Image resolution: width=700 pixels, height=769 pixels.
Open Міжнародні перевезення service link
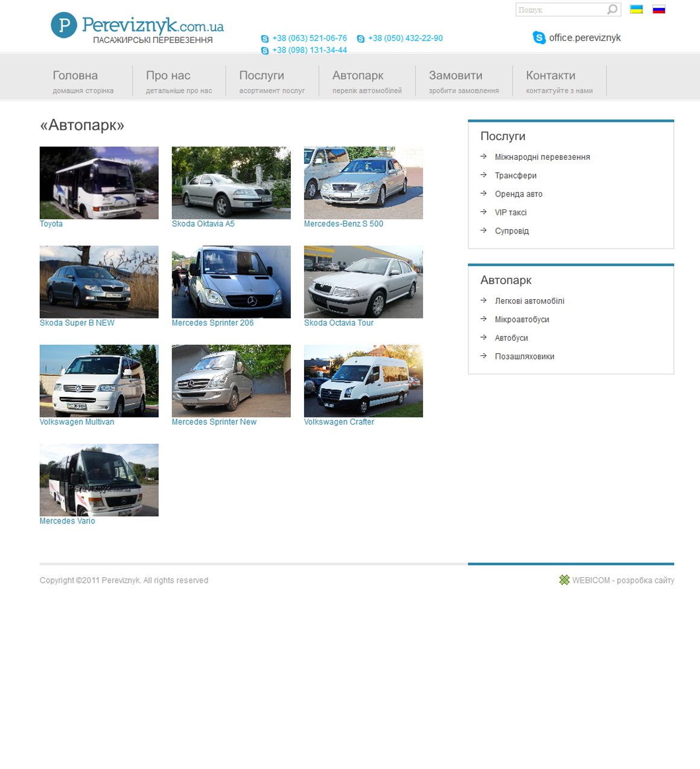click(x=542, y=157)
